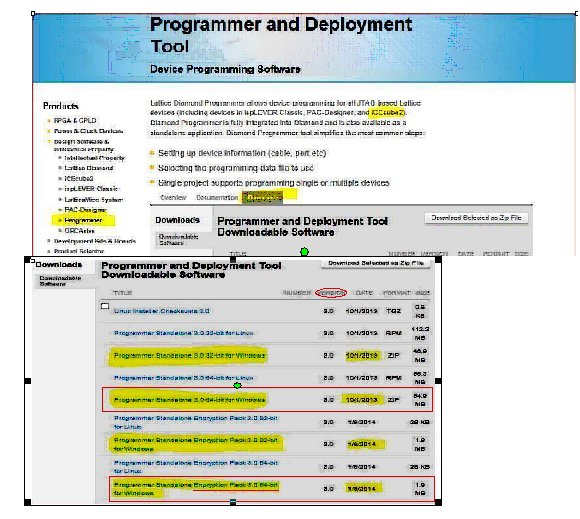Select LatticeMico System in sidebar

(94, 199)
